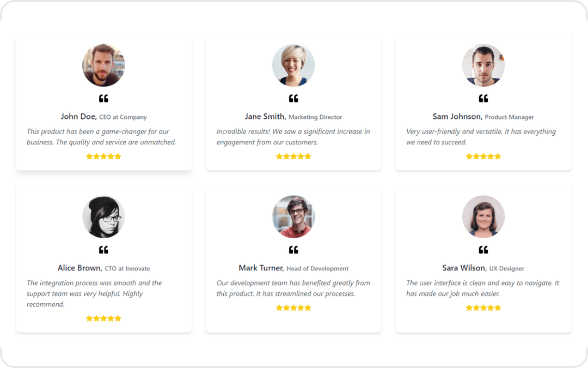Click star rating in Jane Smith's testimonial
The height and width of the screenshot is (368, 588).
click(x=293, y=156)
